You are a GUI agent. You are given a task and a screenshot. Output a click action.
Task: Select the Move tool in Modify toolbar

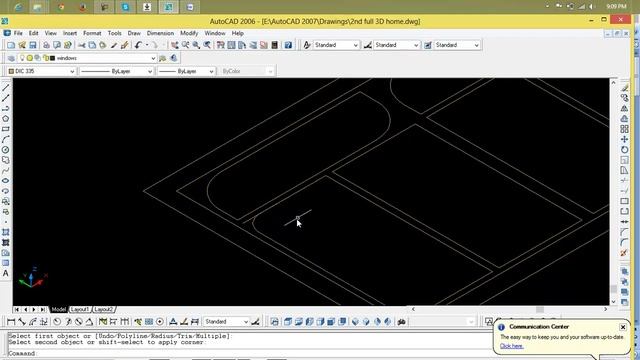click(x=624, y=140)
